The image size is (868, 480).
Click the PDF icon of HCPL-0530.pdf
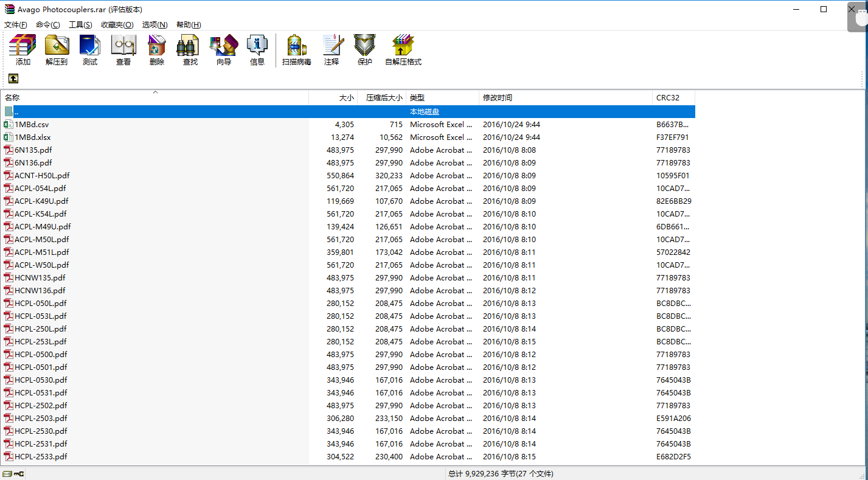9,380
